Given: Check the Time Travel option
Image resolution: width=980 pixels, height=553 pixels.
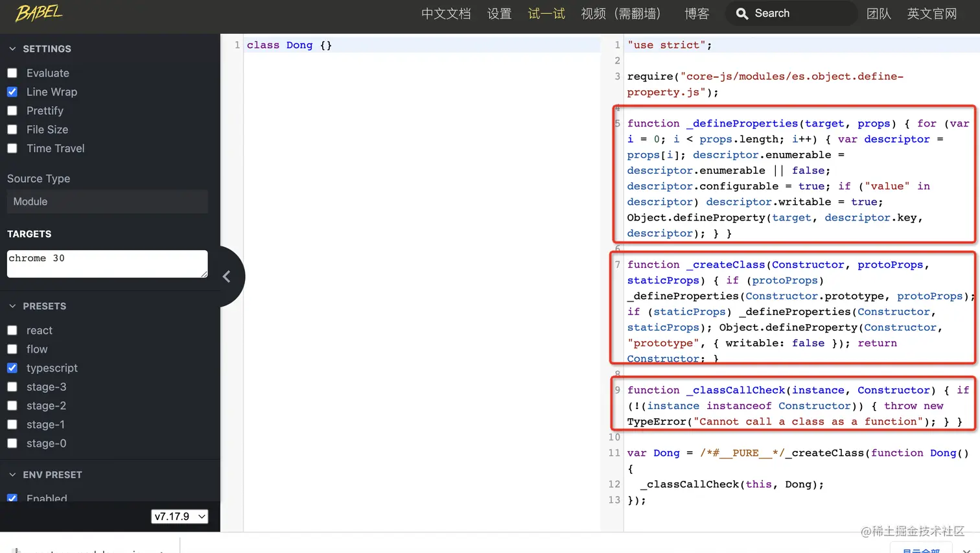Looking at the screenshot, I should 12,148.
